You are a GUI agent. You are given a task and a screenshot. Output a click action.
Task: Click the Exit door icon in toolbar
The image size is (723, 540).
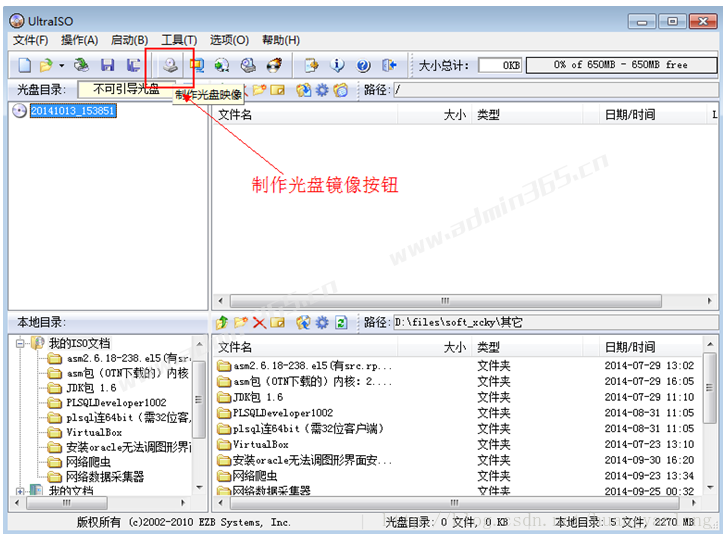click(x=389, y=65)
